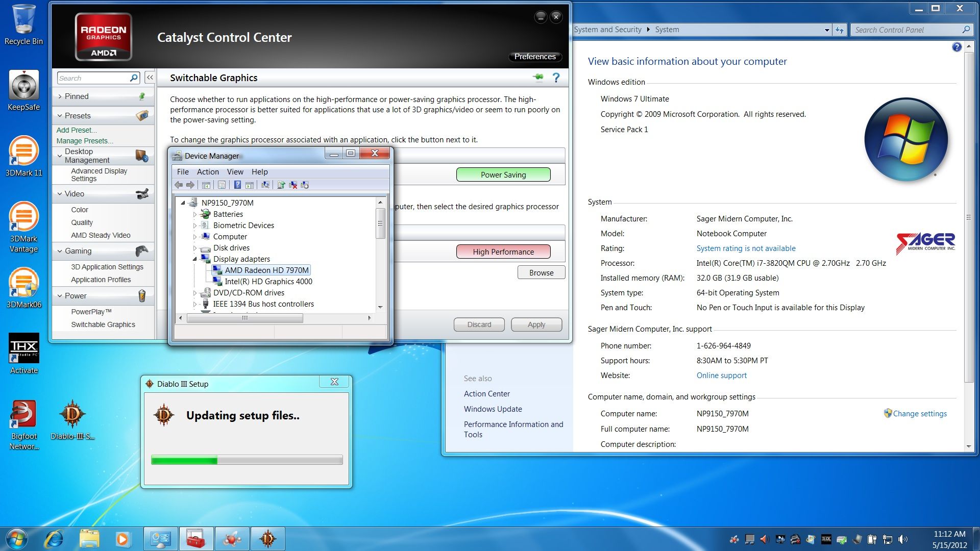This screenshot has height=551, width=980.
Task: Collapse the NP9150_7970M root node
Action: tap(183, 203)
